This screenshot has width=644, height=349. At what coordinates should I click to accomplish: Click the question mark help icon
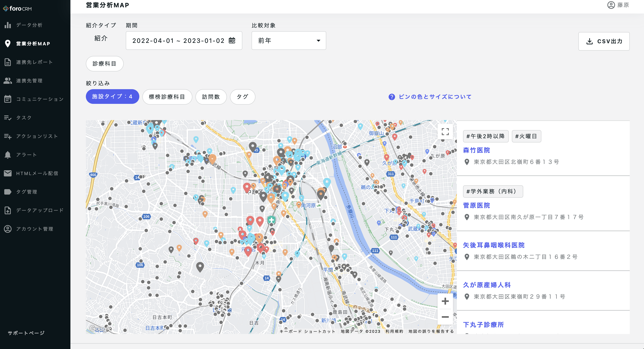point(392,97)
